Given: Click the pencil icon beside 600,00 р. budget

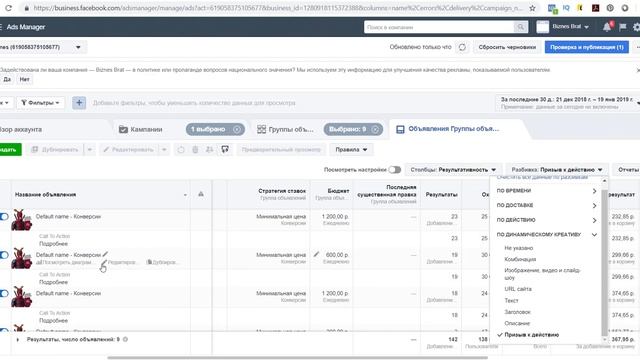Looking at the screenshot, I should coord(316,254).
